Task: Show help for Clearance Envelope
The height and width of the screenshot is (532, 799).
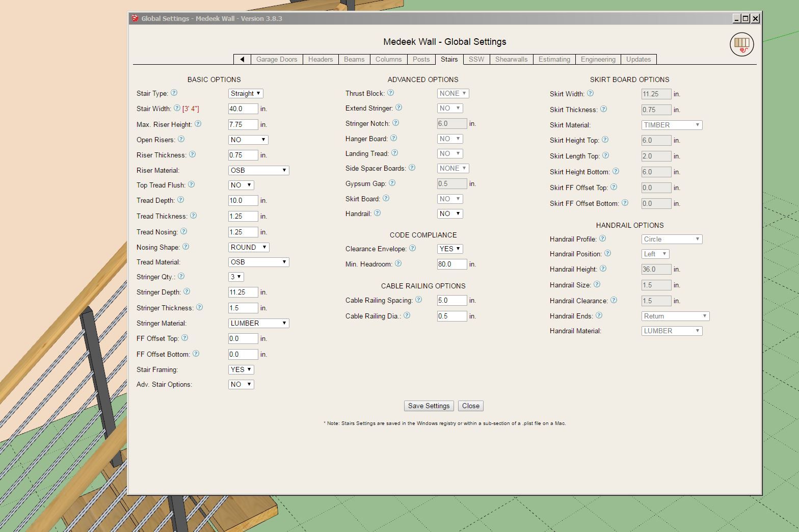Action: click(412, 248)
